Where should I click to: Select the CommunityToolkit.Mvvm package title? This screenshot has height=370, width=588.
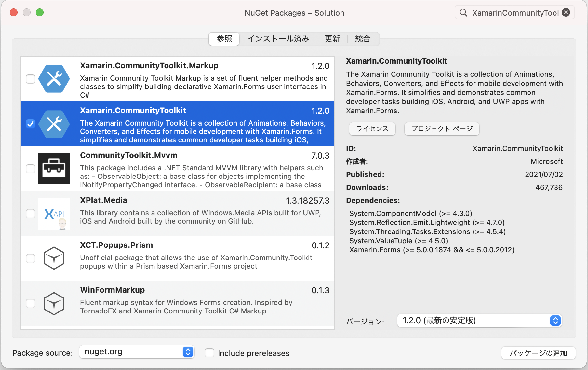point(129,155)
